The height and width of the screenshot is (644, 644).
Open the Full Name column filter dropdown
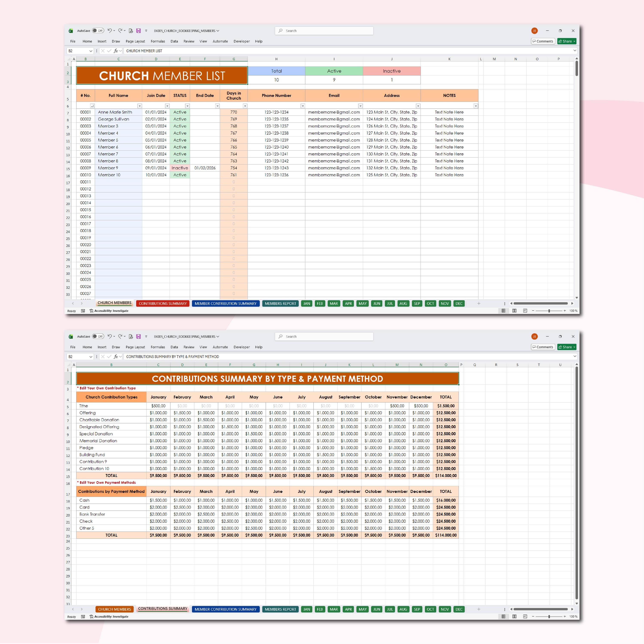pos(140,106)
